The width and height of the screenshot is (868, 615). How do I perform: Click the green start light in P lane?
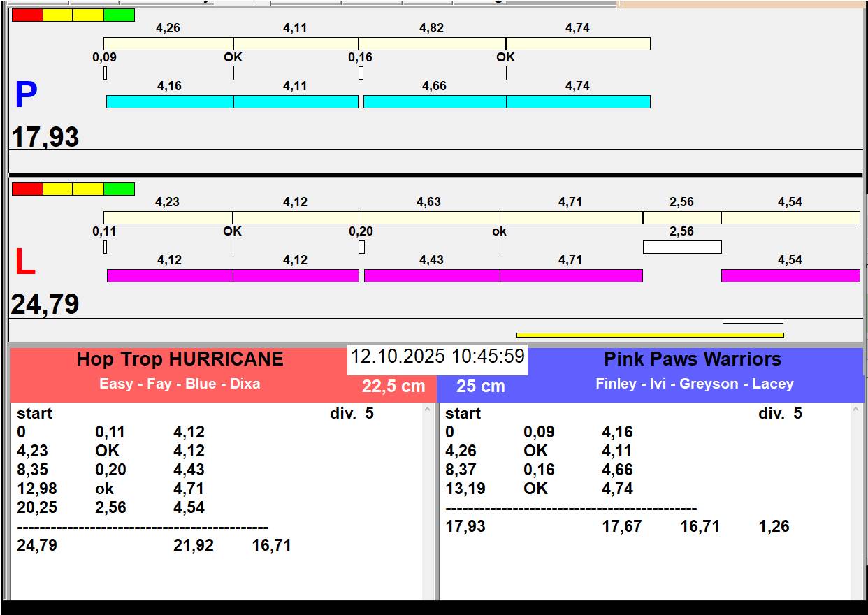click(119, 15)
